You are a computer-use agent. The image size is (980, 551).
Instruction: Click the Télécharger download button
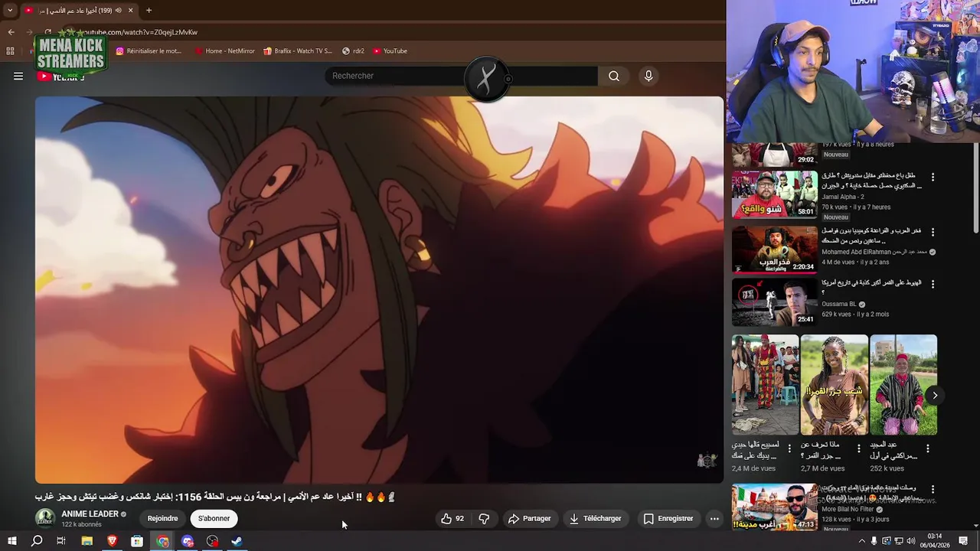pyautogui.click(x=595, y=519)
